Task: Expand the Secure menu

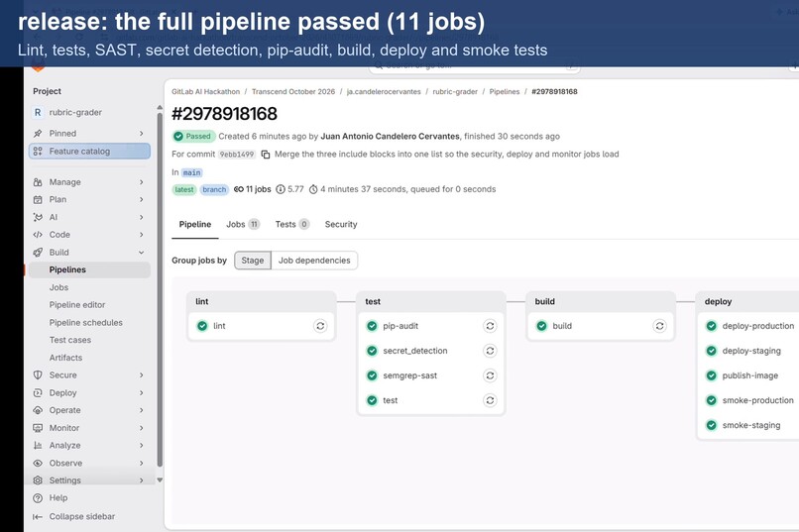Action: [x=142, y=375]
